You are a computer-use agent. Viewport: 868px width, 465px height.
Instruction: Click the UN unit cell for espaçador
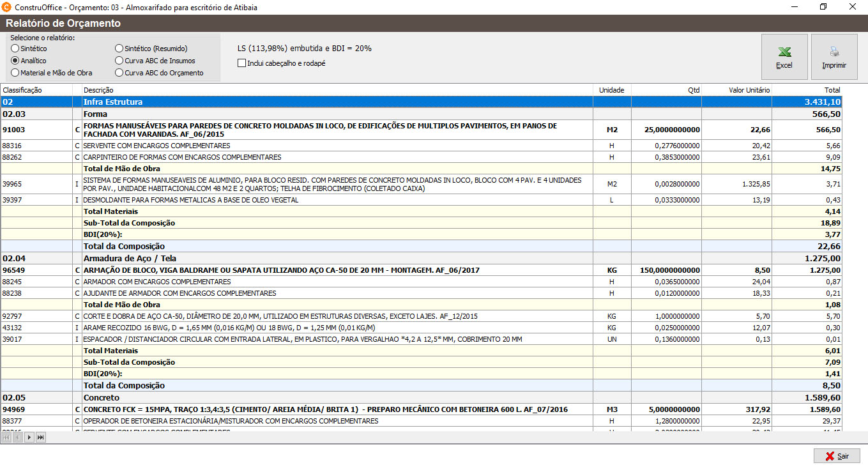[612, 339]
